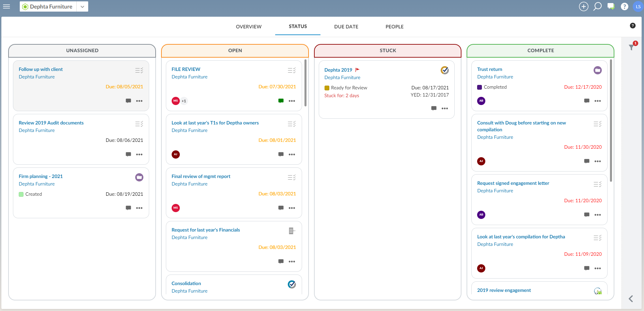Open more options on Firm planning - 2021
The height and width of the screenshot is (311, 644).
(139, 208)
